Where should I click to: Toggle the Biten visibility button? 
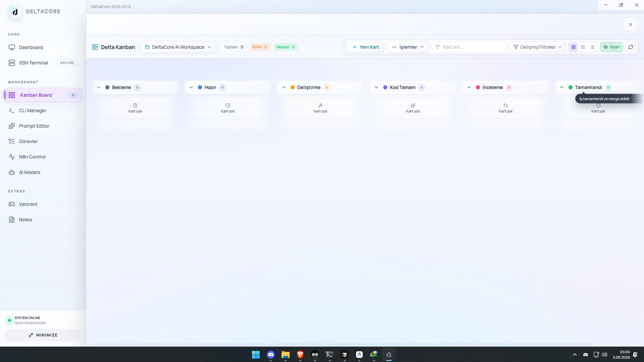611,47
